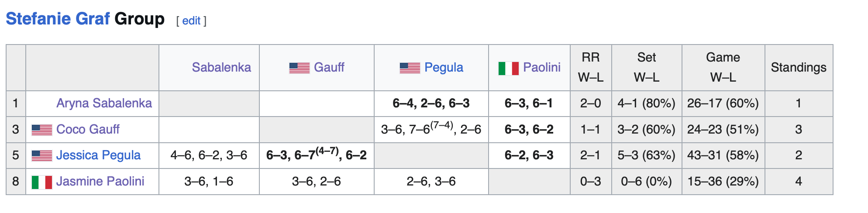Open the Jasmine Paolini player link
This screenshot has height=213, width=868.
[x=100, y=181]
